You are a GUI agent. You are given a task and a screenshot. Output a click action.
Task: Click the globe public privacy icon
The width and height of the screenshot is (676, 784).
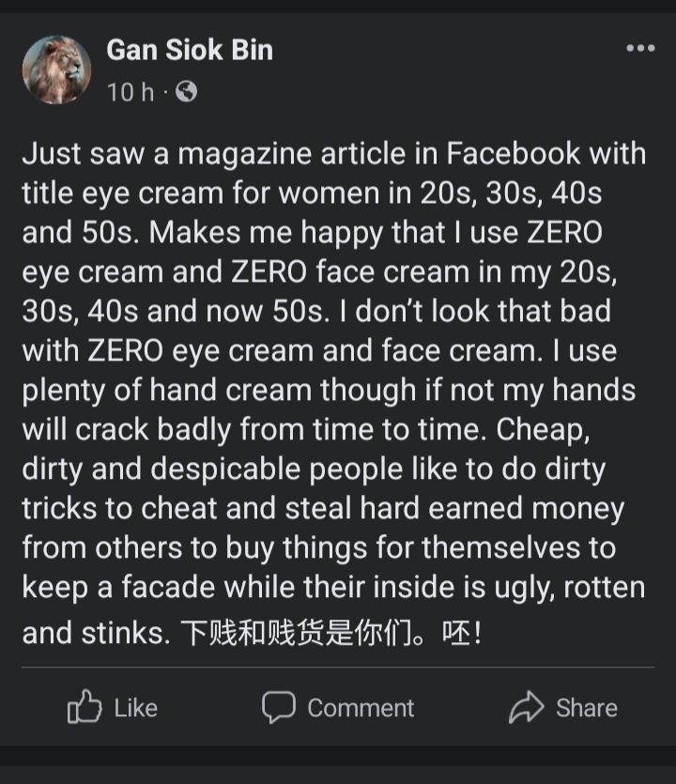(x=187, y=92)
